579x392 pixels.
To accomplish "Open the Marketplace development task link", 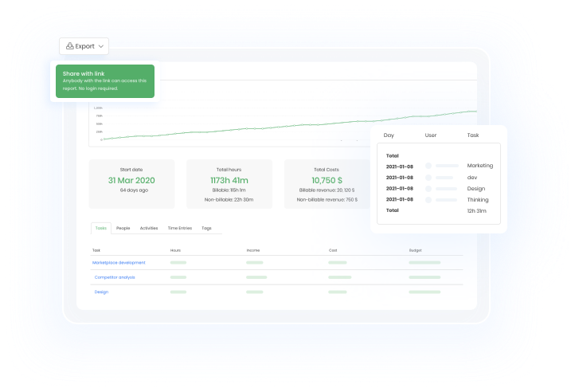I will tap(119, 263).
